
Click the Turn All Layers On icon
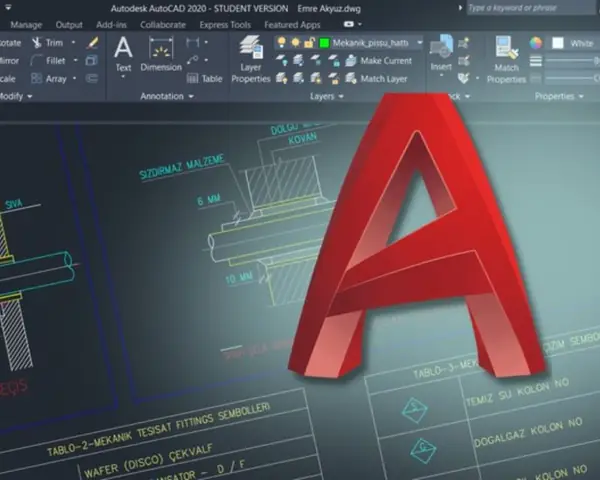282,78
